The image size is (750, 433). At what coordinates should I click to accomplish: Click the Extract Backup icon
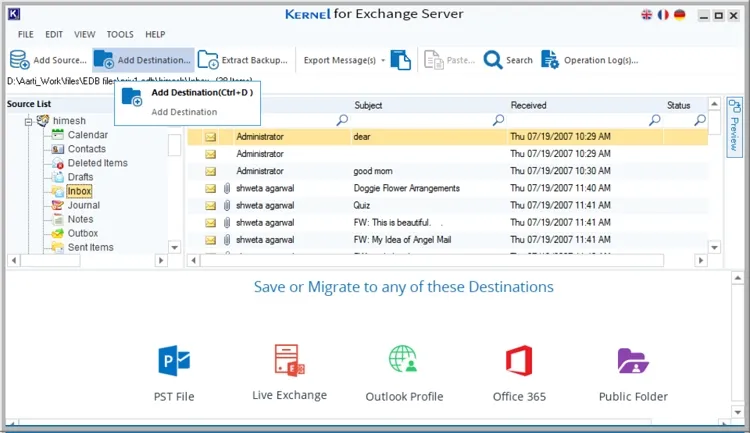[208, 60]
